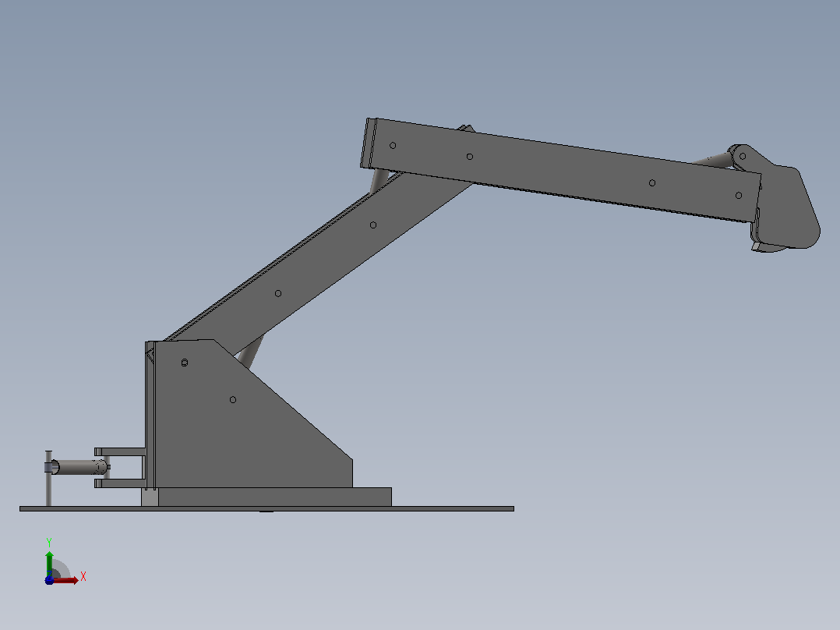
Task: Select the rectangular base slab under the bracket
Action: (274, 497)
